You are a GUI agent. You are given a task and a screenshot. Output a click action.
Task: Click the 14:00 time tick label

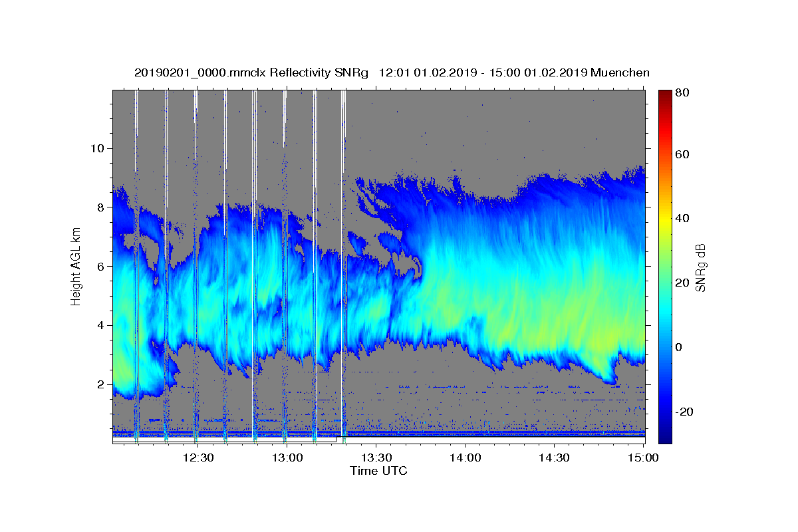(465, 458)
